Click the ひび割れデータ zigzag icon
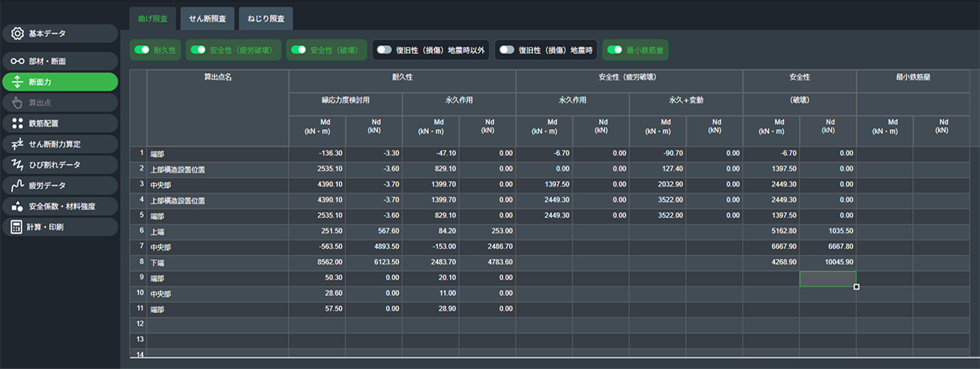Viewport: 980px width, 369px height. click(17, 164)
